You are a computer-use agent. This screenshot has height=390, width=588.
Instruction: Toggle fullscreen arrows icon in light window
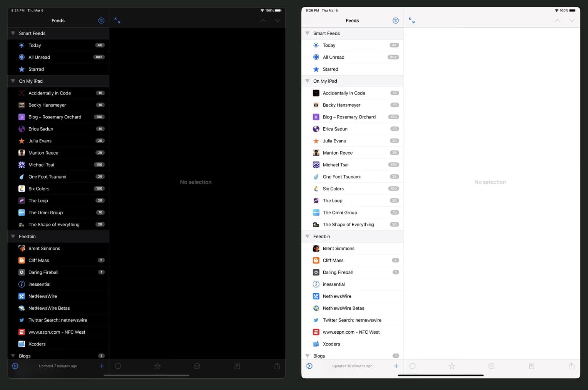412,21
